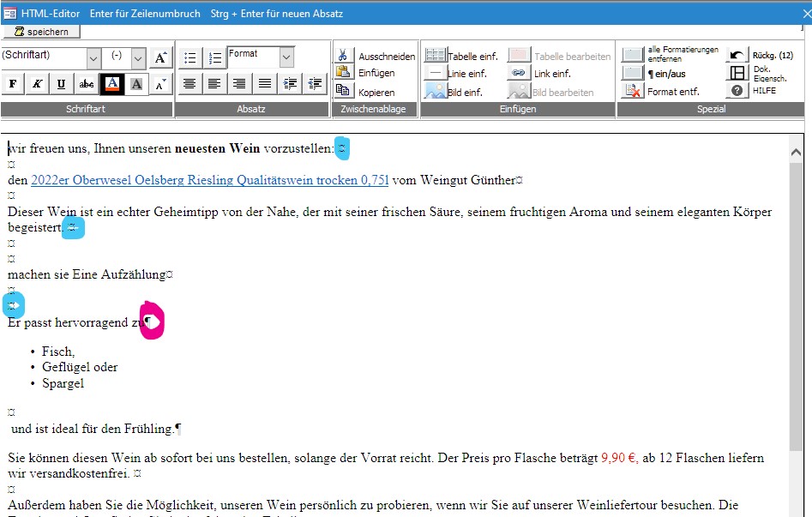Screen dimensions: 812x517
Task: Insert a bulleted list
Action: click(x=189, y=58)
